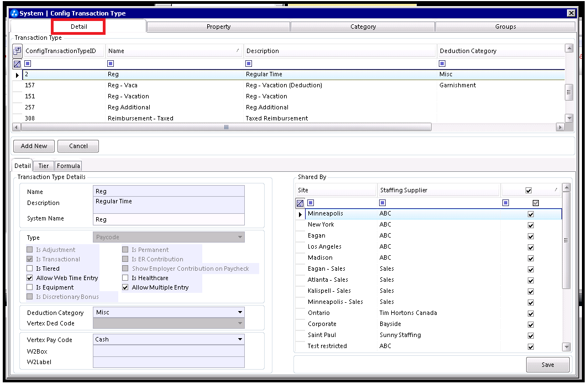
Task: Click the column chooser icon beside ConfigTransactionTypeID
Action: click(17, 51)
